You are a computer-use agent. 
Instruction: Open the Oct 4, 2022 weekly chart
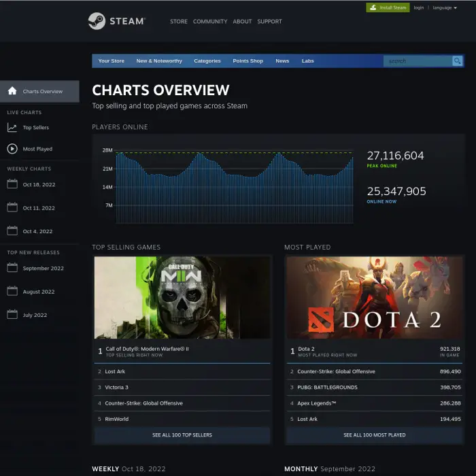point(37,231)
